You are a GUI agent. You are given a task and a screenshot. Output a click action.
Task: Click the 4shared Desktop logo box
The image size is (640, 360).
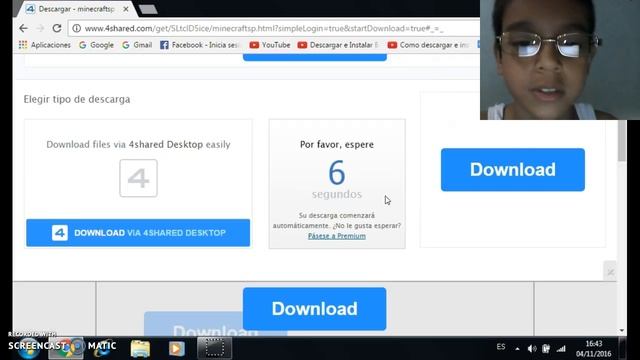point(138,178)
